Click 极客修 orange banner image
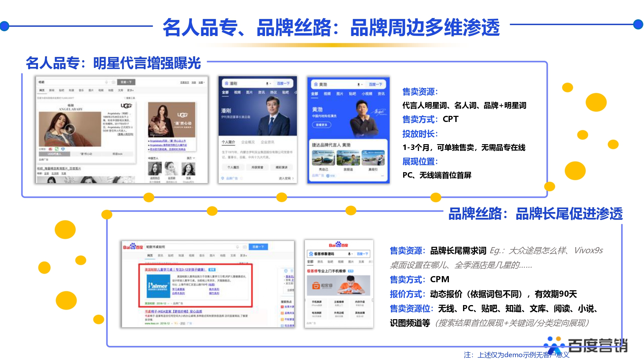 338,285
